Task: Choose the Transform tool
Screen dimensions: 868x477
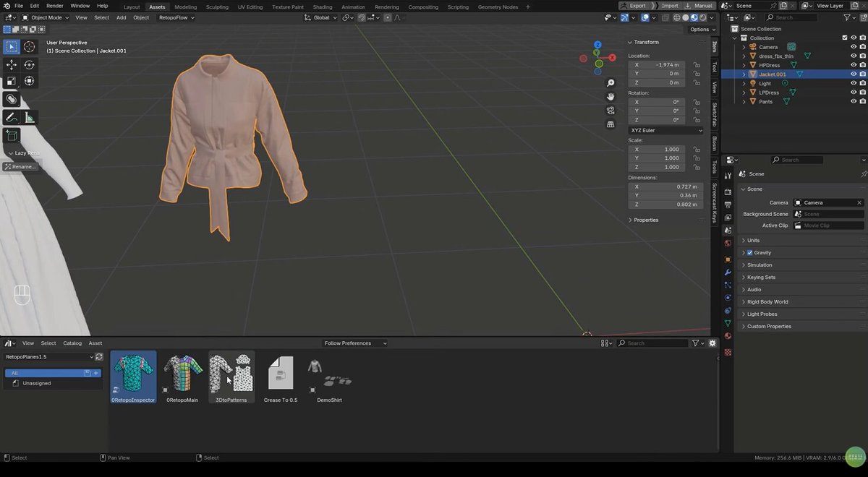Action: coord(29,82)
